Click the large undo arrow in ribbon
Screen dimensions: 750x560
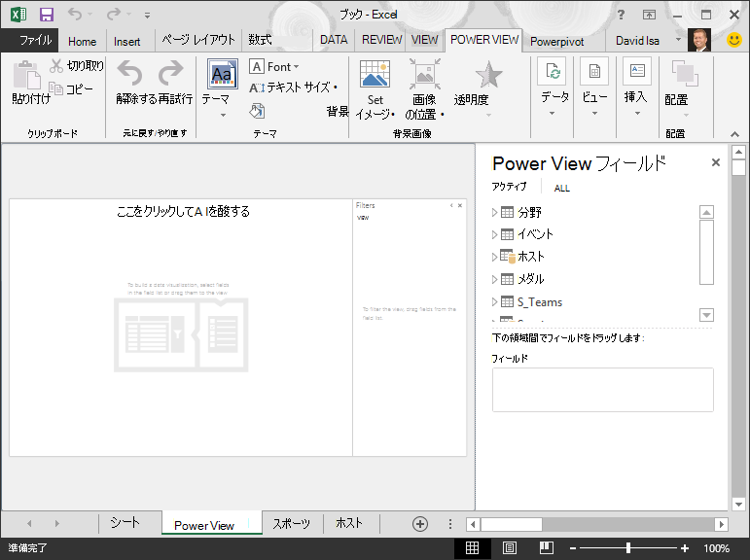click(129, 73)
